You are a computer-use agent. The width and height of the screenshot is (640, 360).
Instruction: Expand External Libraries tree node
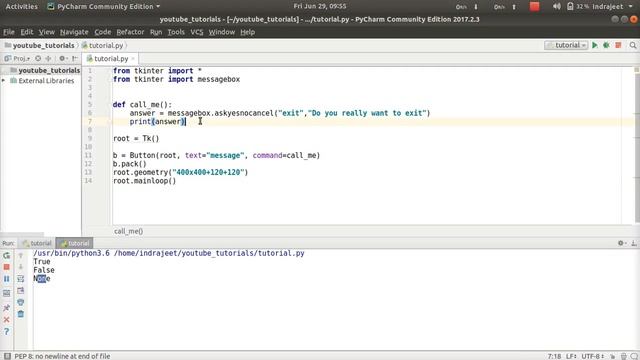pos(4,81)
